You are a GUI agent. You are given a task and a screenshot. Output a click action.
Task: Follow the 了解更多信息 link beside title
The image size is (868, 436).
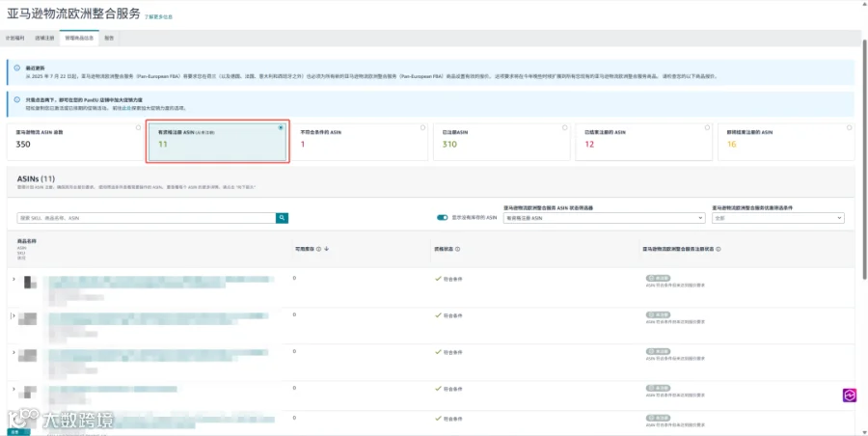tap(158, 17)
